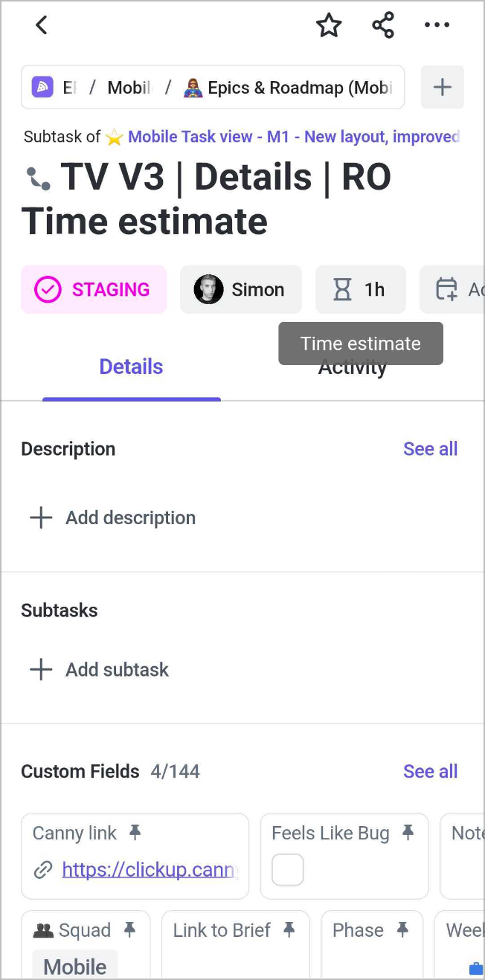This screenshot has height=980, width=485.
Task: Toggle the star to favorite this task
Action: [329, 25]
